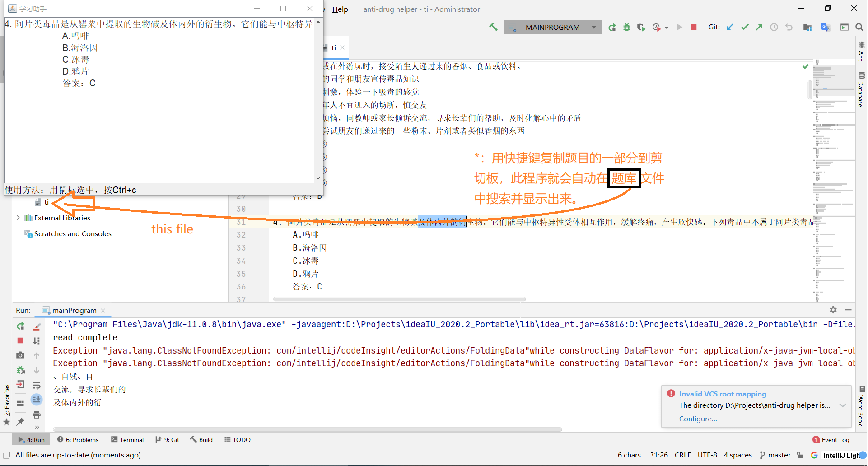This screenshot has height=466, width=868.
Task: Open the MAINPROGRAM run configuration dropdown
Action: 553,27
